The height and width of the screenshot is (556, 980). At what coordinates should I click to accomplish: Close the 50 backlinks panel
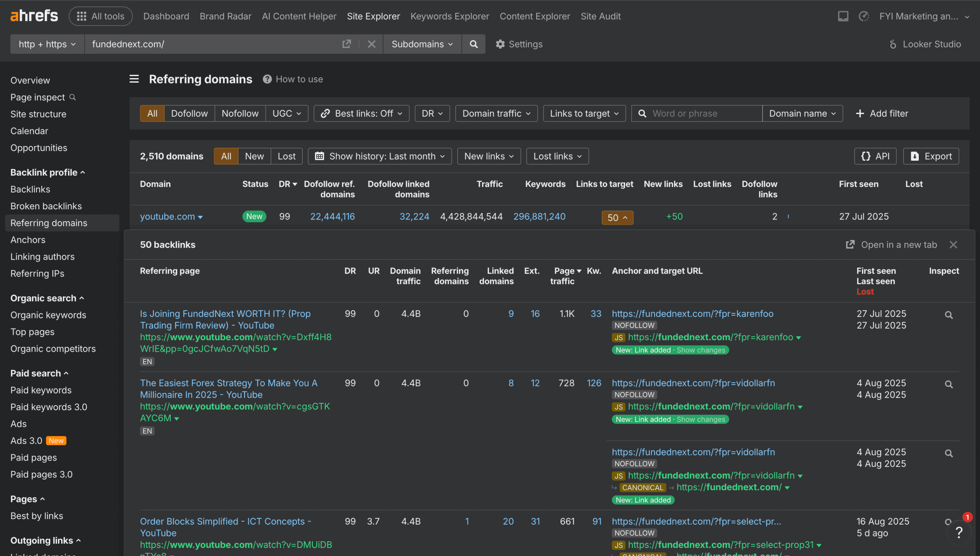[x=954, y=245]
